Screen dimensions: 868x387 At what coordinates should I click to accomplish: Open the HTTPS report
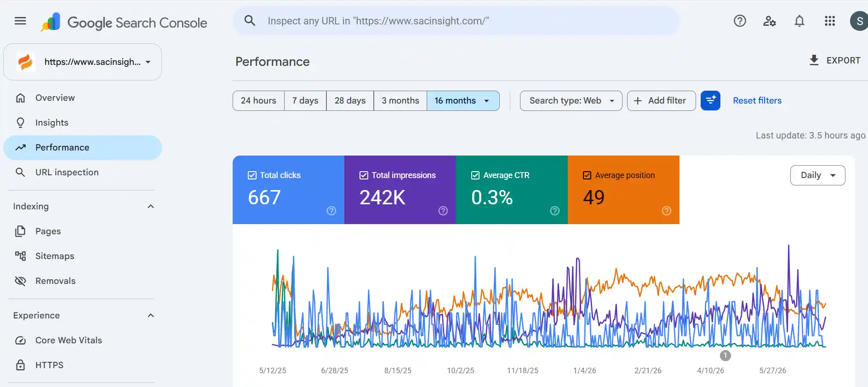(x=83, y=365)
